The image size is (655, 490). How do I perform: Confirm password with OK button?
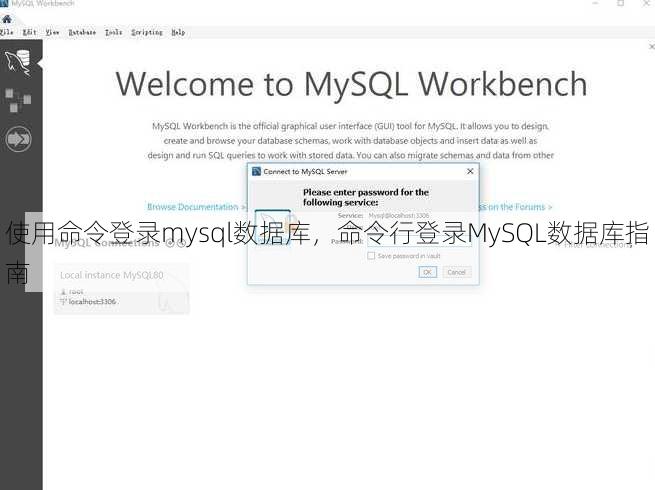tap(427, 272)
